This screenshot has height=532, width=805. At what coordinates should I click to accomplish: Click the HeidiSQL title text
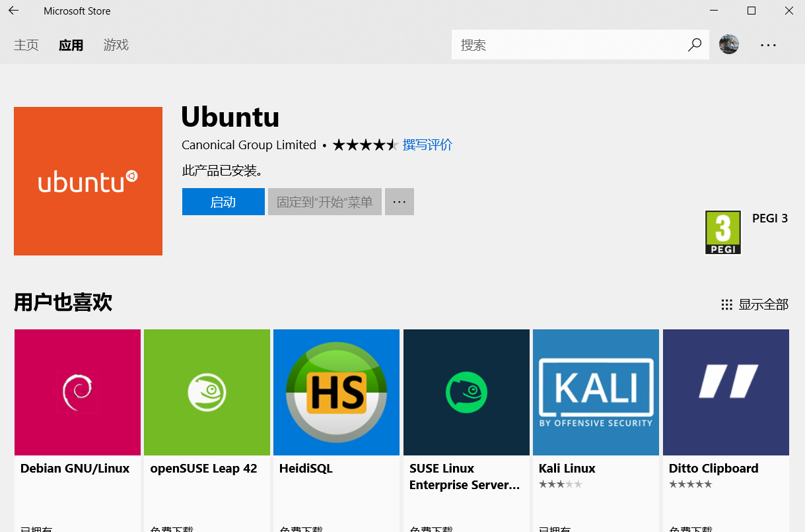point(306,469)
